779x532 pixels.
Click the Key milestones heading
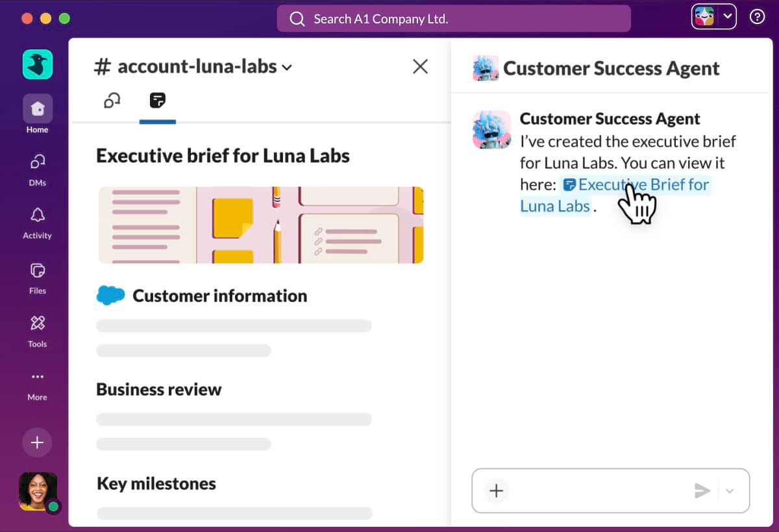(x=156, y=483)
